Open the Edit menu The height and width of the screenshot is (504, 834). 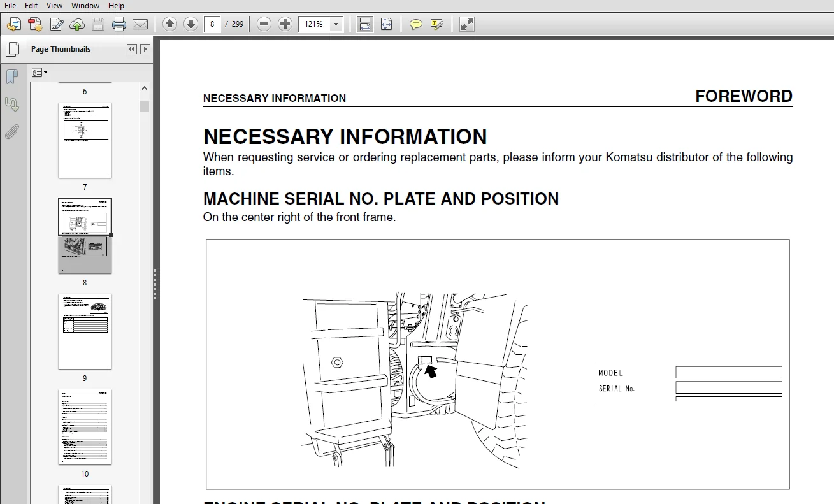(31, 6)
